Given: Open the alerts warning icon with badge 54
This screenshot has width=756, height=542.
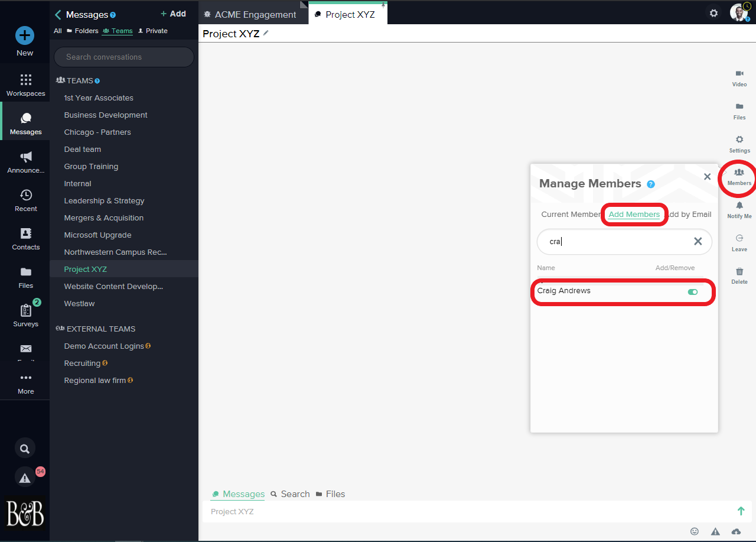Looking at the screenshot, I should pyautogui.click(x=25, y=478).
